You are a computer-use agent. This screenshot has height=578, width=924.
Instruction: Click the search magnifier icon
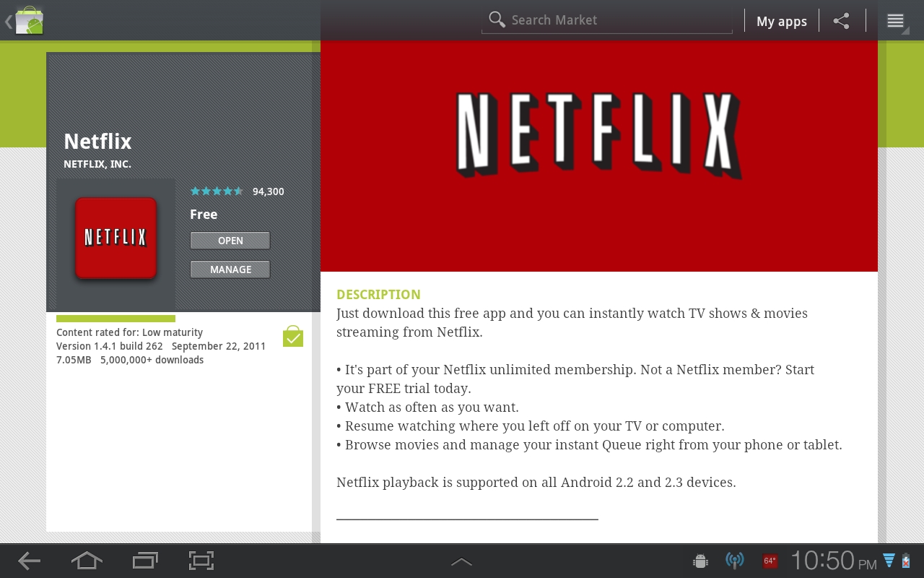click(497, 20)
